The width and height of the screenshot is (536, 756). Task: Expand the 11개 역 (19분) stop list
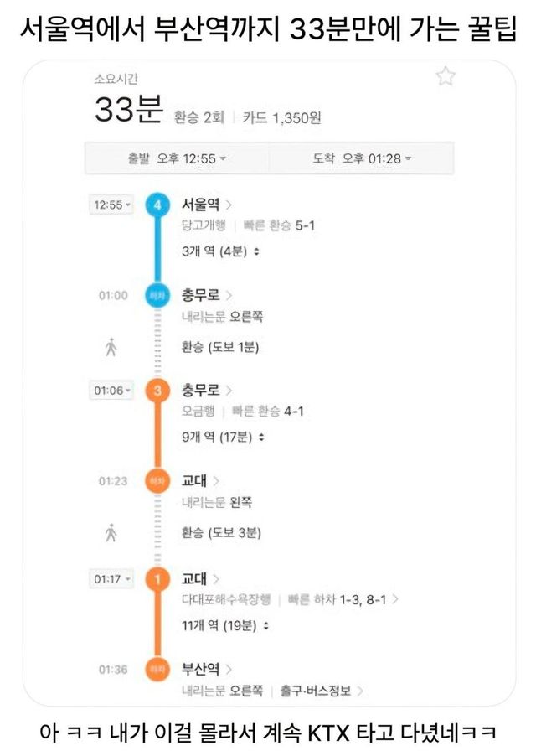coord(224,625)
